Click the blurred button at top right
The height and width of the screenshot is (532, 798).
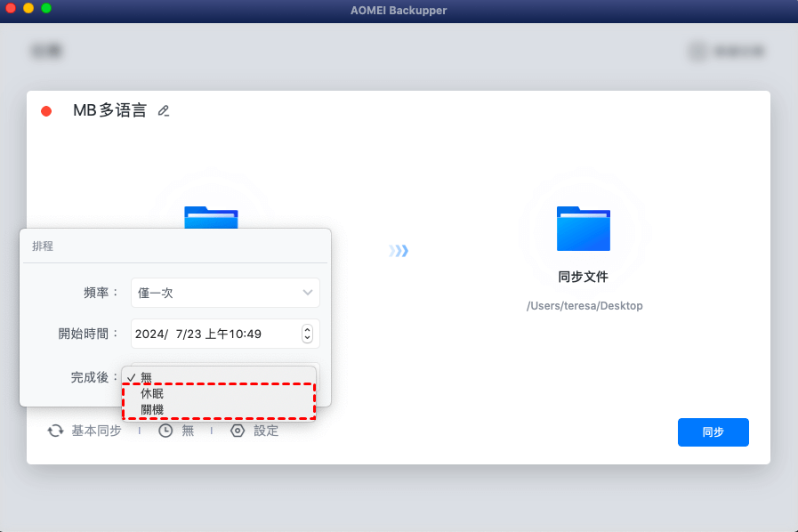(727, 51)
